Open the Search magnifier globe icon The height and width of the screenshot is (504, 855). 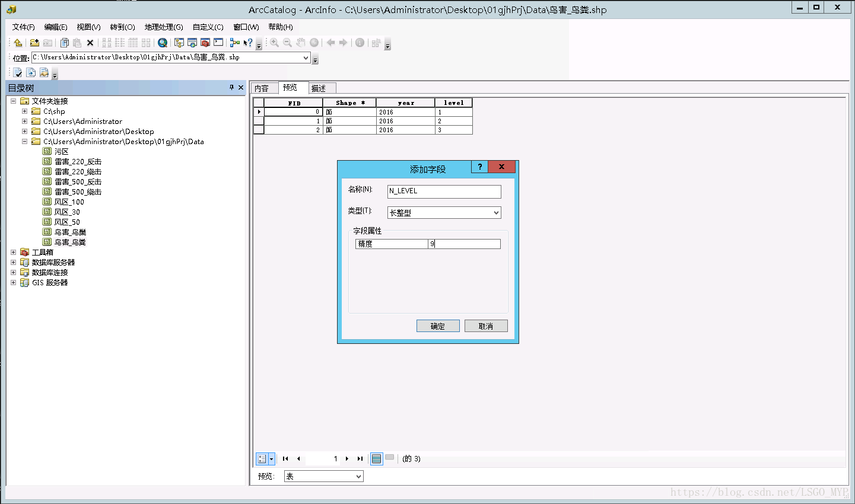click(x=163, y=43)
